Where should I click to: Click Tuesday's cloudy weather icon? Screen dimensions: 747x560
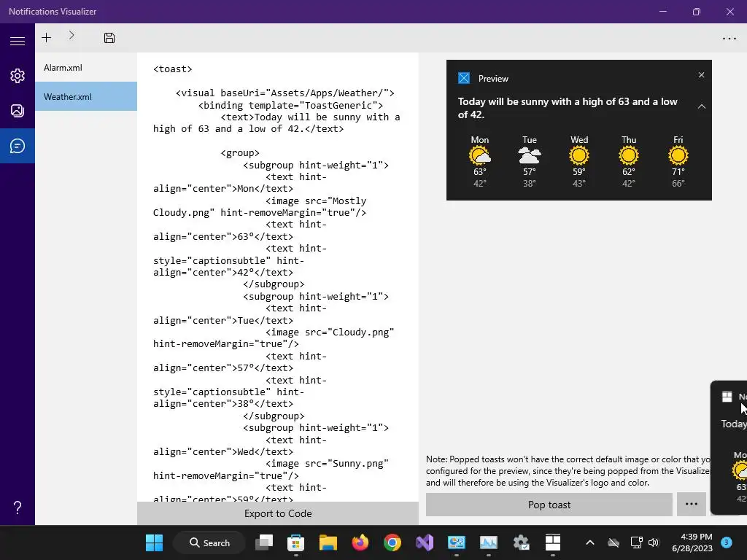[x=530, y=156]
